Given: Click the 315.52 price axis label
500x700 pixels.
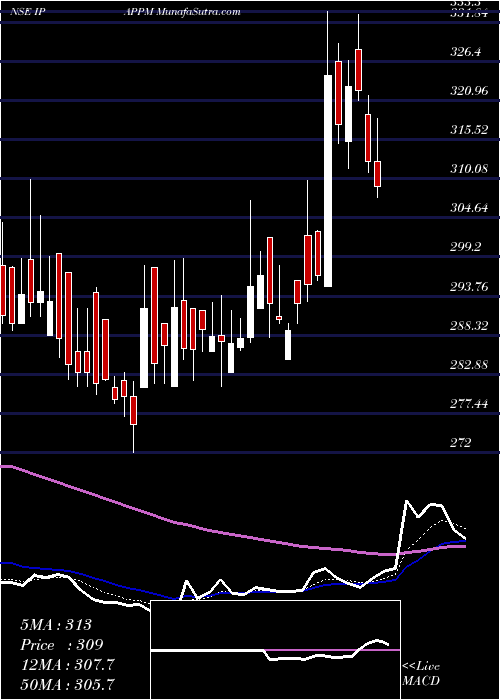Looking at the screenshot, I should pyautogui.click(x=470, y=130).
